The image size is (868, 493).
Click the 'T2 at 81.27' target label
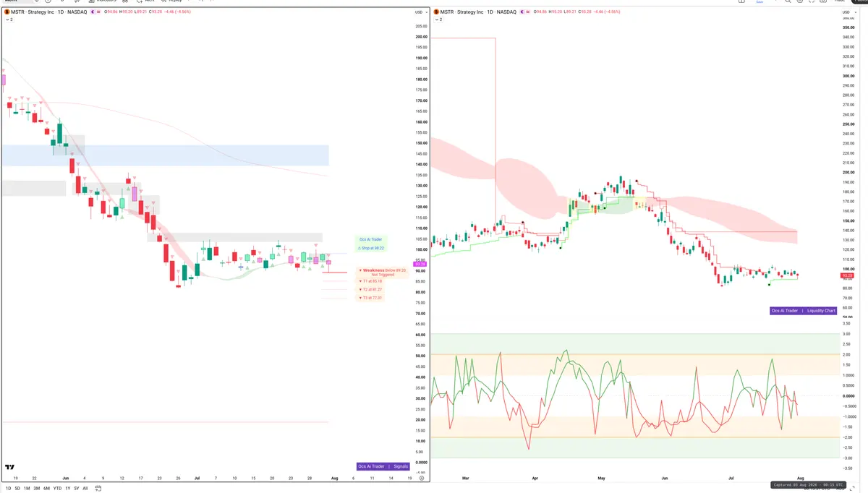pos(371,289)
